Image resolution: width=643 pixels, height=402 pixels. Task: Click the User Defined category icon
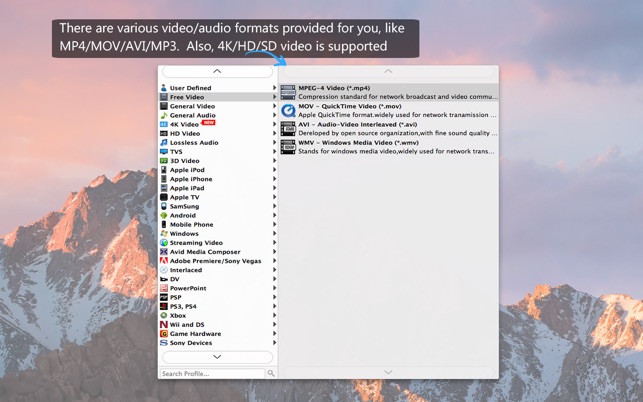pos(164,88)
